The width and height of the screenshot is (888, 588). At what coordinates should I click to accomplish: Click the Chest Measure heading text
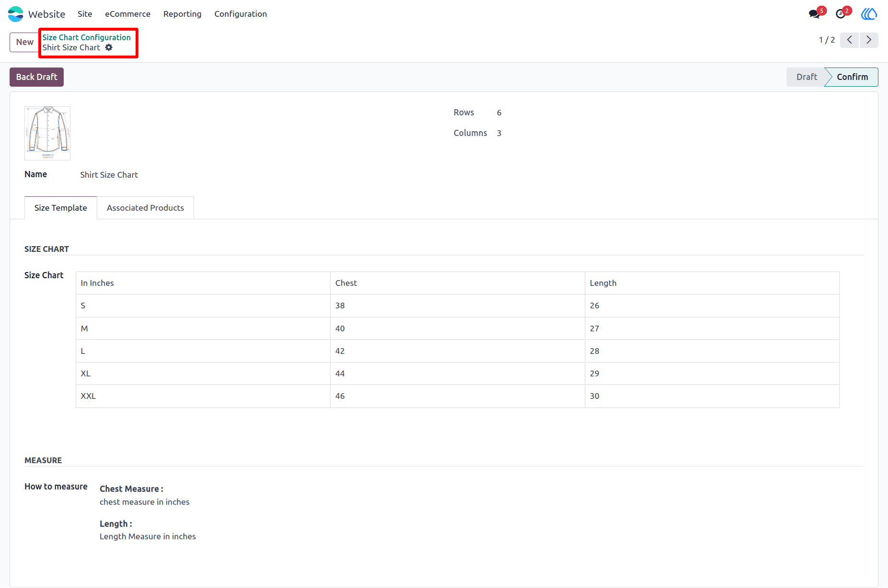(131, 489)
